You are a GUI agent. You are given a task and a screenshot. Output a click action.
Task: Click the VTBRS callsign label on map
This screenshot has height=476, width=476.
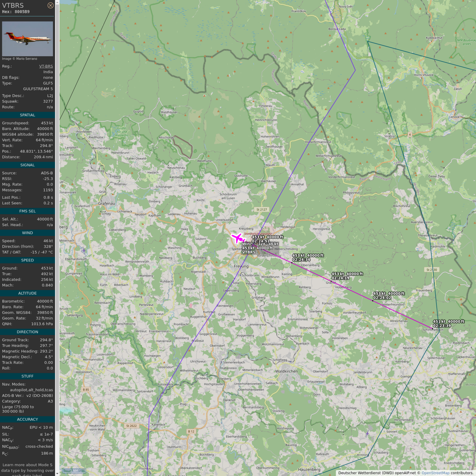[x=249, y=252]
